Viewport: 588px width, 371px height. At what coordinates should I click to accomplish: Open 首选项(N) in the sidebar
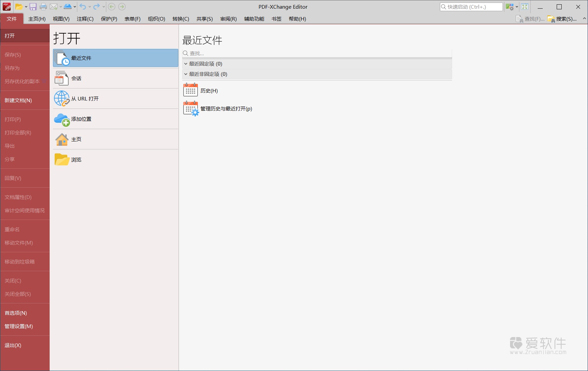[x=25, y=313]
